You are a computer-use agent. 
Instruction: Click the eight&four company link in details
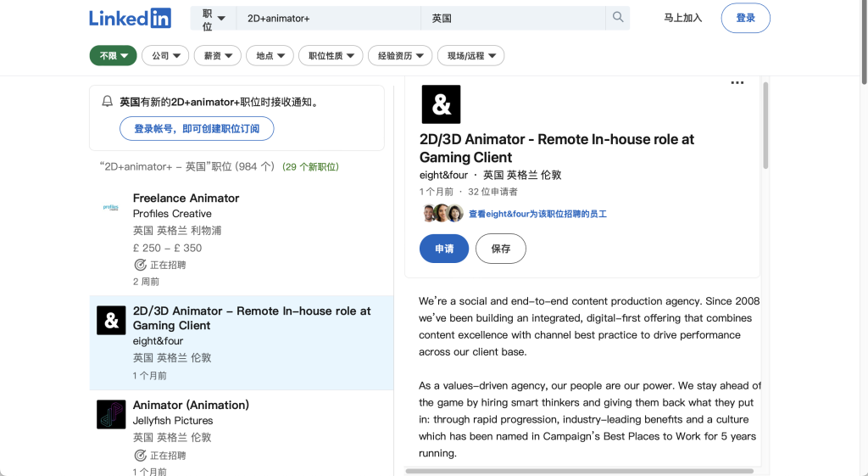coord(443,175)
